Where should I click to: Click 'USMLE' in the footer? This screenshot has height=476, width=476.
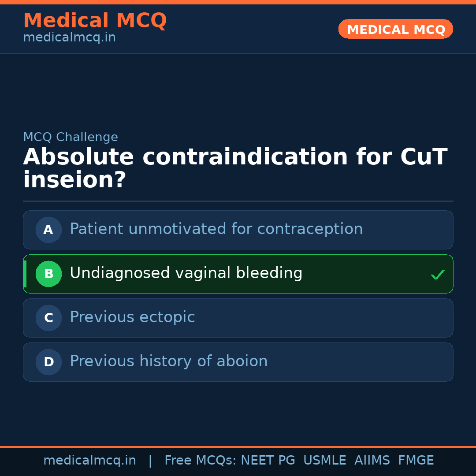(324, 461)
